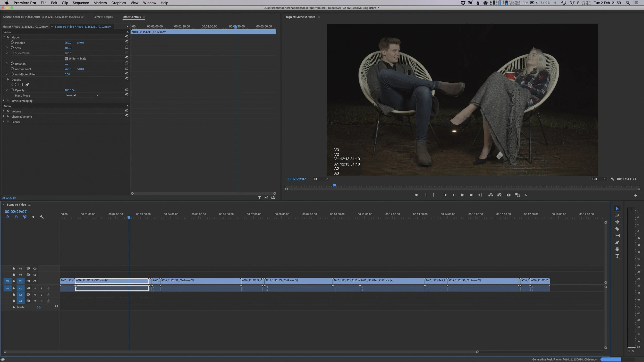This screenshot has height=362, width=644.
Task: Click the ellipse mask tool under Opacity
Action: [14, 84]
